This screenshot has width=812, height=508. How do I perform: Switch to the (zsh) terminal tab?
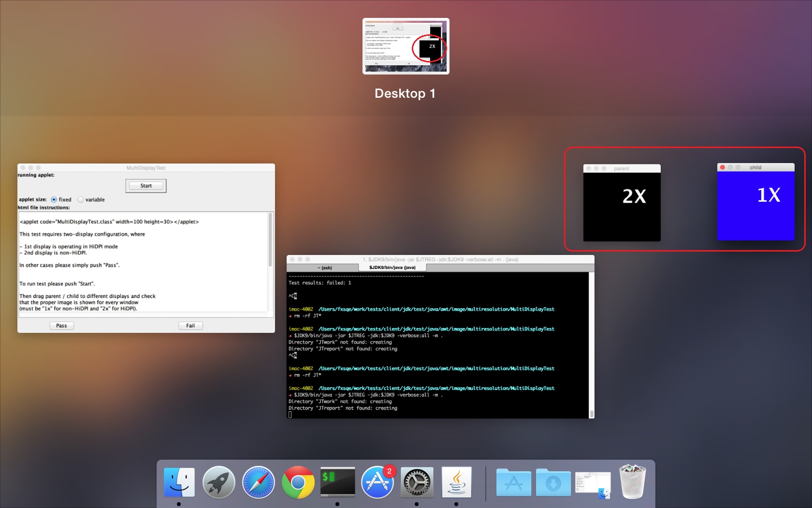coord(324,268)
